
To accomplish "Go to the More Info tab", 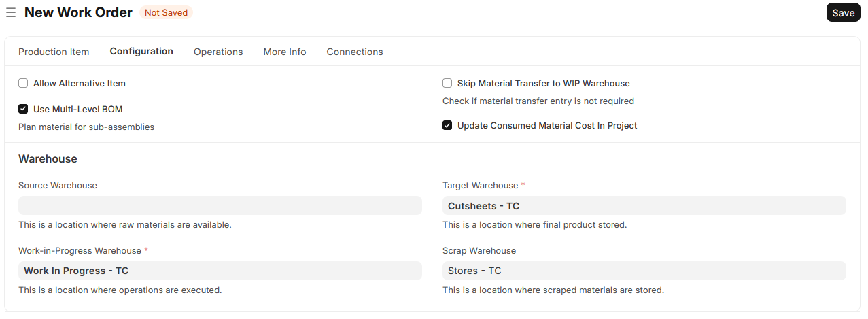I will pos(285,52).
